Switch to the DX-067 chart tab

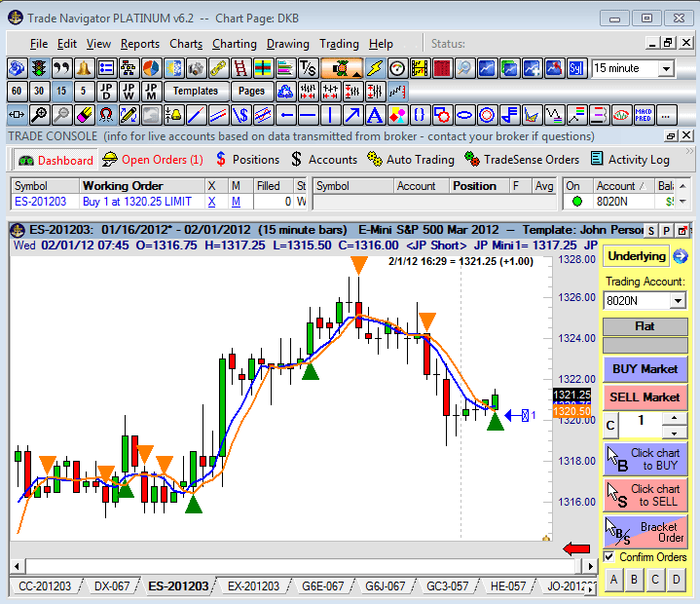tap(112, 585)
